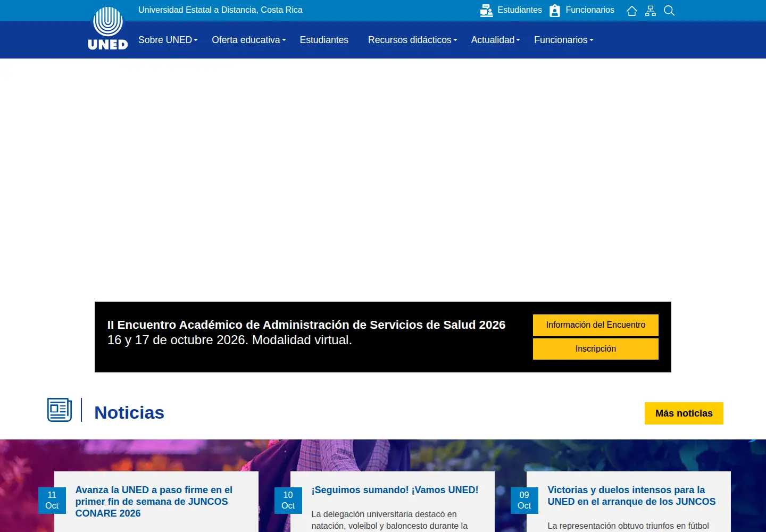
Task: Open the search magnifier icon
Action: 669,11
